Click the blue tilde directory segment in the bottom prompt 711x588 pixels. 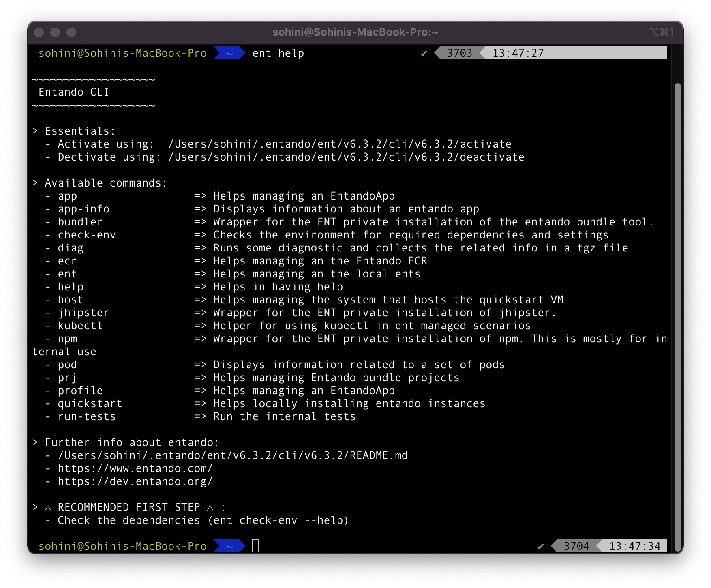coord(229,546)
